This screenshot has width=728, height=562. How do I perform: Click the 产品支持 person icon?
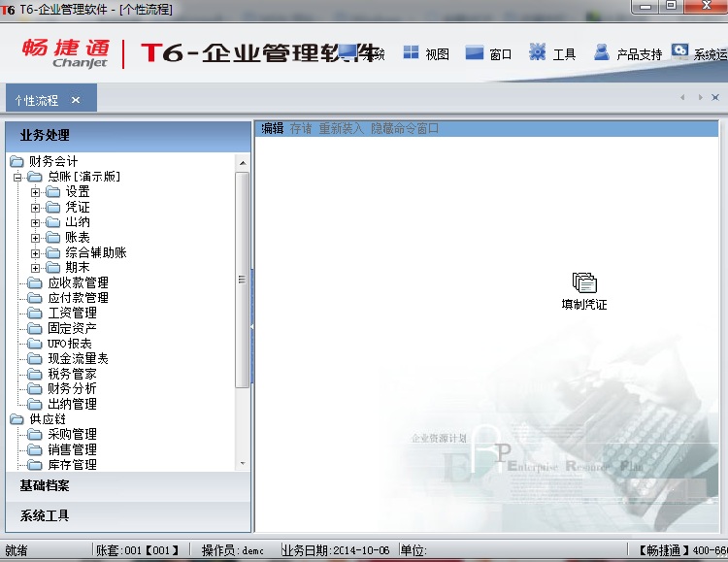click(602, 52)
